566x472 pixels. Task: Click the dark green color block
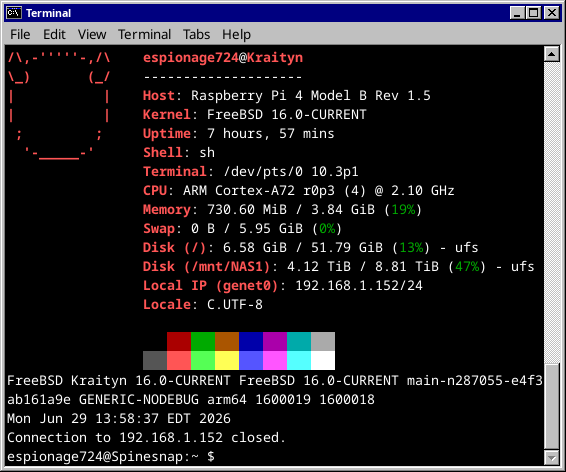pyautogui.click(x=203, y=341)
